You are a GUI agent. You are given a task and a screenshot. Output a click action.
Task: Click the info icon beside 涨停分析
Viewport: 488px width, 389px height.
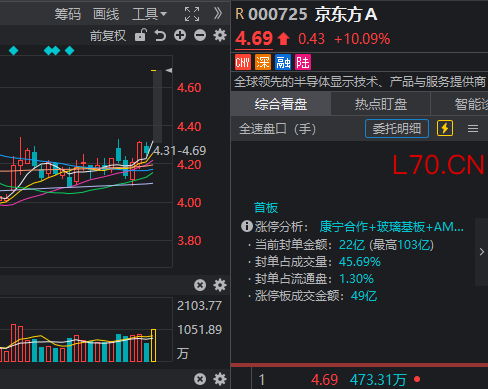(x=247, y=227)
